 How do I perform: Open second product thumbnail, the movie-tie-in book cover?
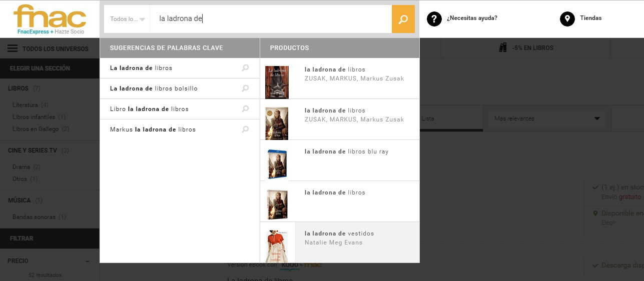pyautogui.click(x=277, y=123)
